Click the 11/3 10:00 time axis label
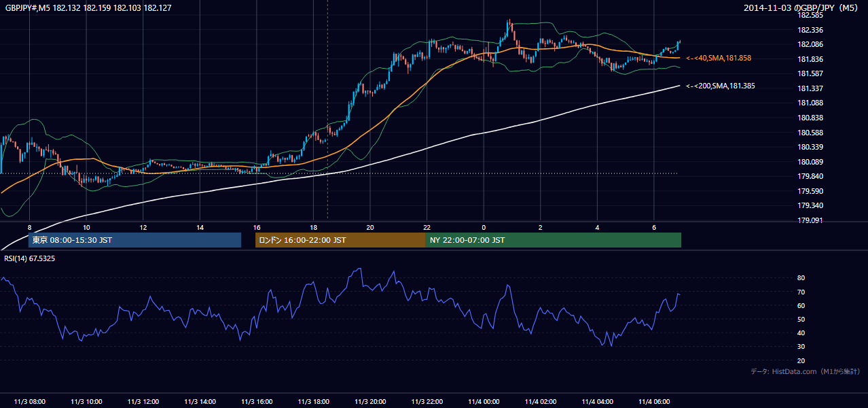Viewport: 868px width, 408px height. point(86,402)
